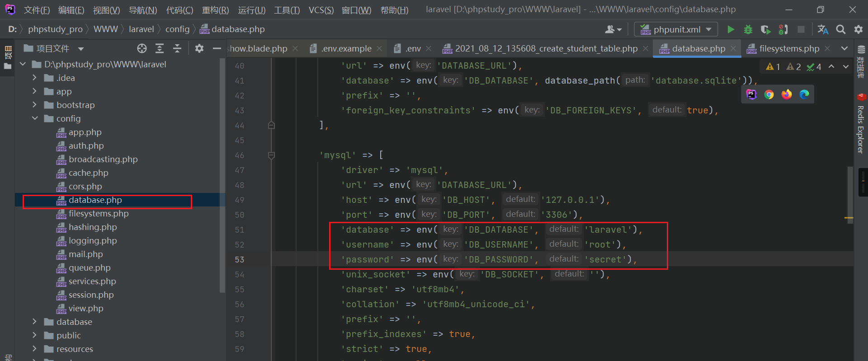Hide project panel with minus icon
The height and width of the screenshot is (361, 868).
pos(217,48)
